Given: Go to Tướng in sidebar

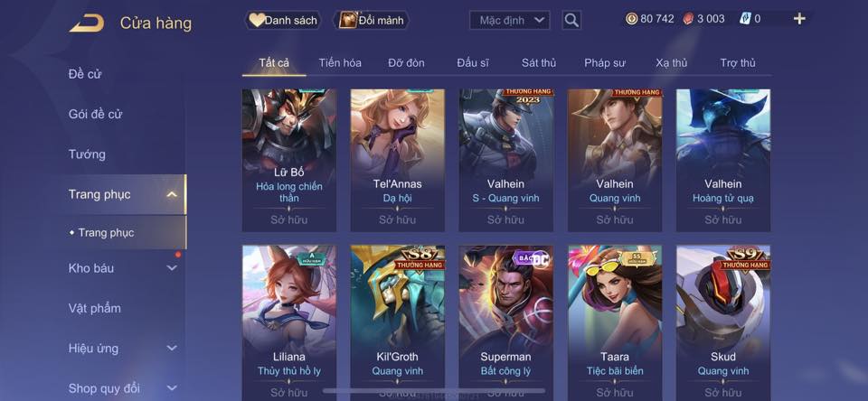Looking at the screenshot, I should (x=87, y=154).
